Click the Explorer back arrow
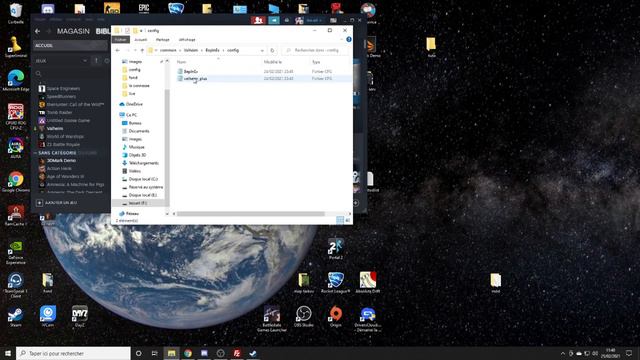The height and width of the screenshot is (360, 640). point(118,50)
